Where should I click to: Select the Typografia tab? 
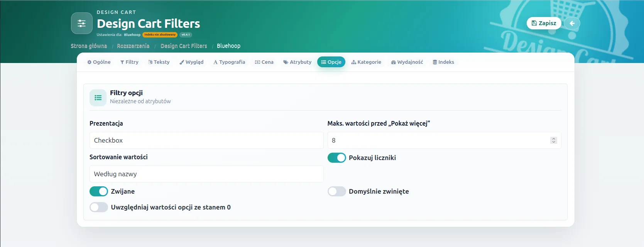pyautogui.click(x=229, y=62)
